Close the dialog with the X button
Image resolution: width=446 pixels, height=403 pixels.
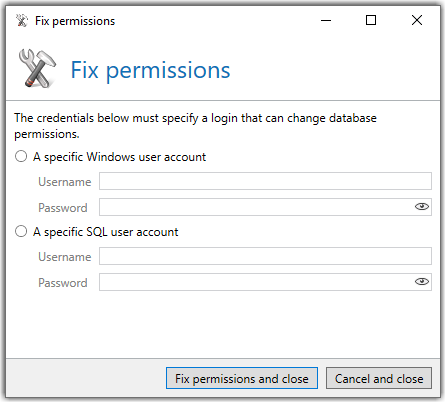pos(417,20)
